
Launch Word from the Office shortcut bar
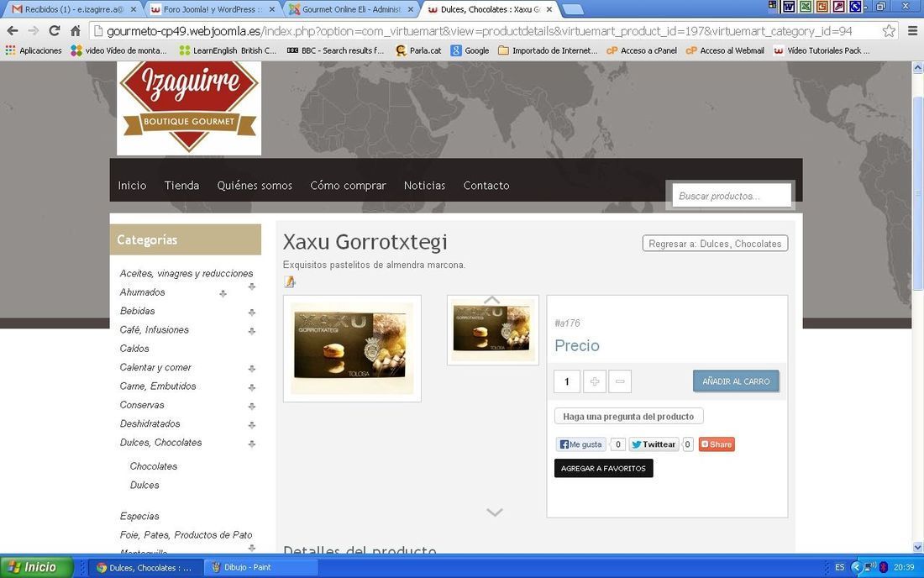click(x=789, y=7)
